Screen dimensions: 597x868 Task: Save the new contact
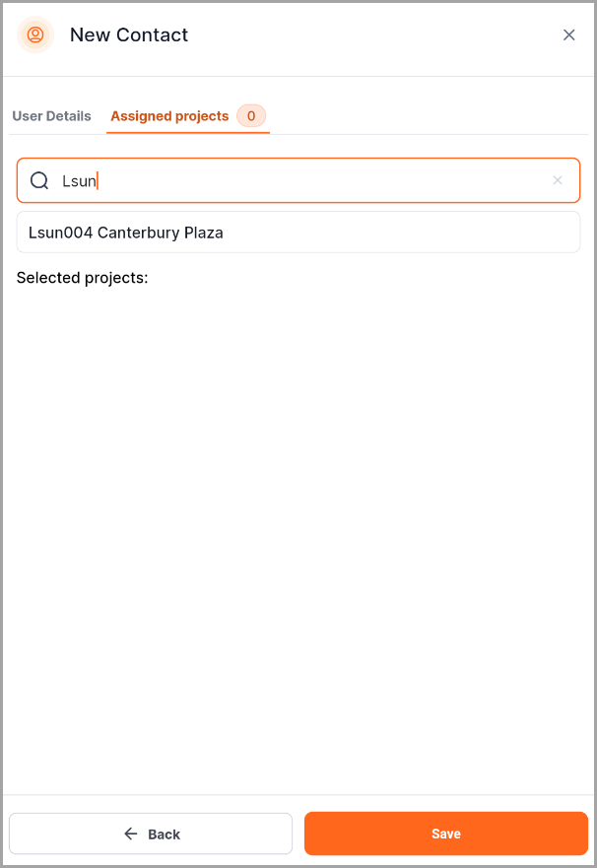point(445,834)
